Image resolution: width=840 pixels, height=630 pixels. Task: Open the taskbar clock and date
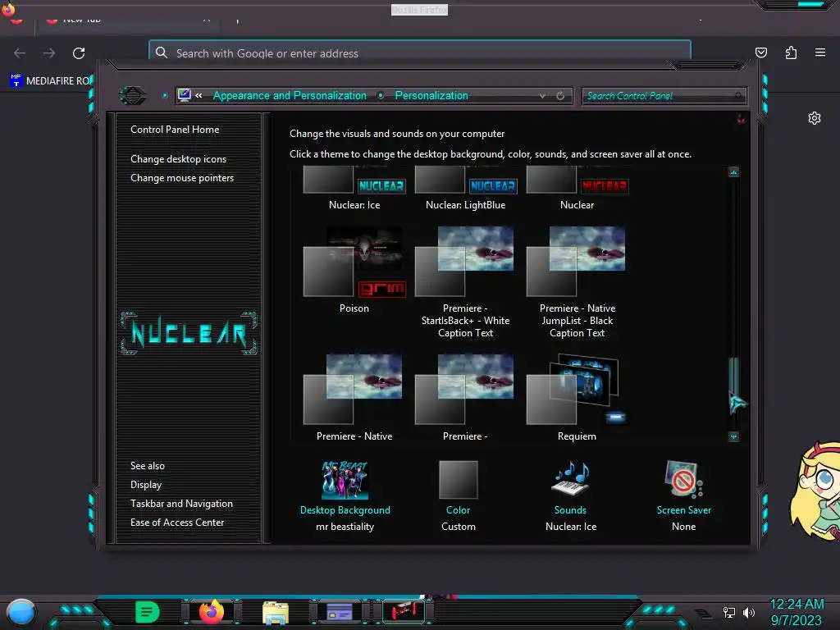(797, 612)
